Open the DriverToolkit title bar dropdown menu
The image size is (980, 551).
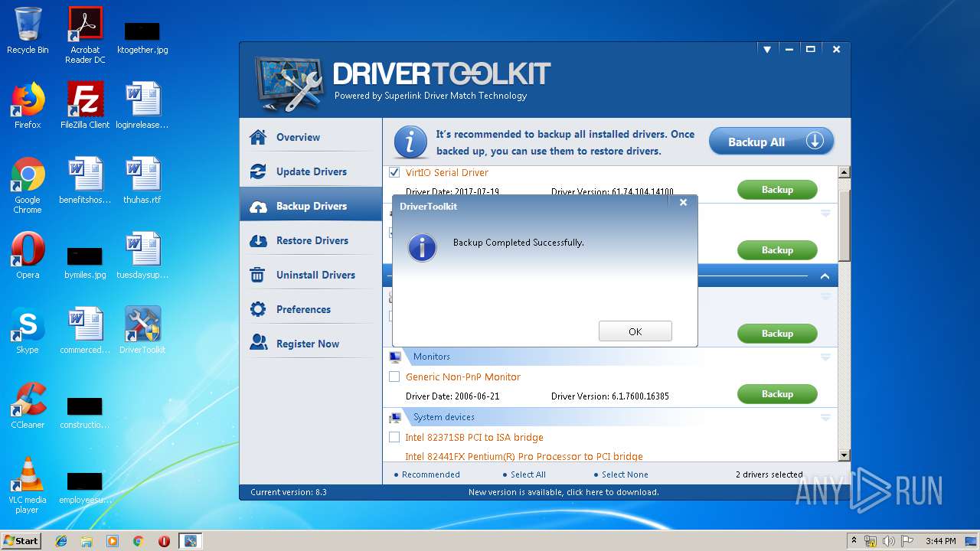[766, 49]
